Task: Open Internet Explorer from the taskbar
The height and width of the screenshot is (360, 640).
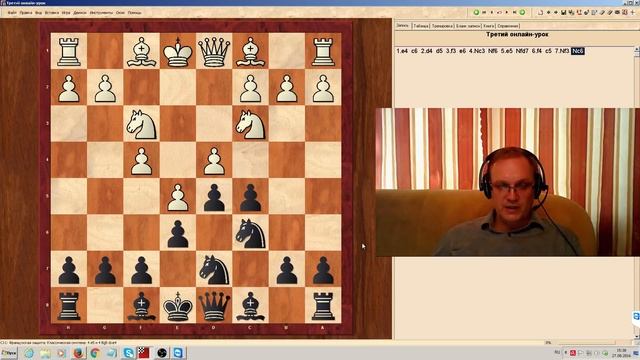Action: (29, 353)
